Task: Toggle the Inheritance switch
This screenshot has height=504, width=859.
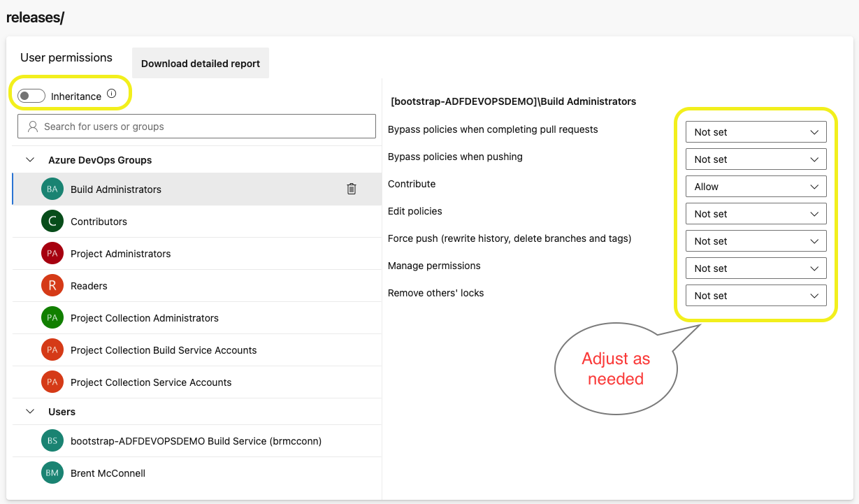Action: click(31, 96)
